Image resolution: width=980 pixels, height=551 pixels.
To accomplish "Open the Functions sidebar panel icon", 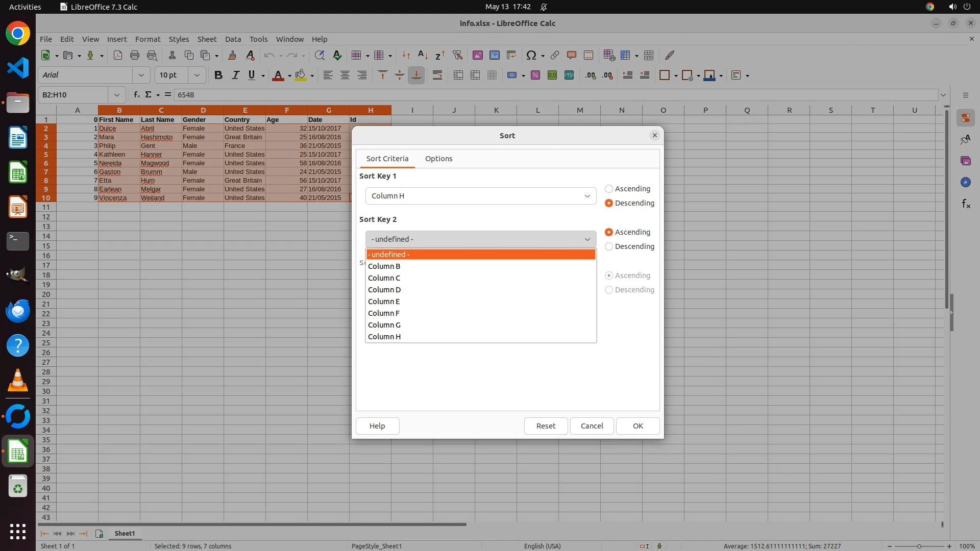I will tap(966, 204).
